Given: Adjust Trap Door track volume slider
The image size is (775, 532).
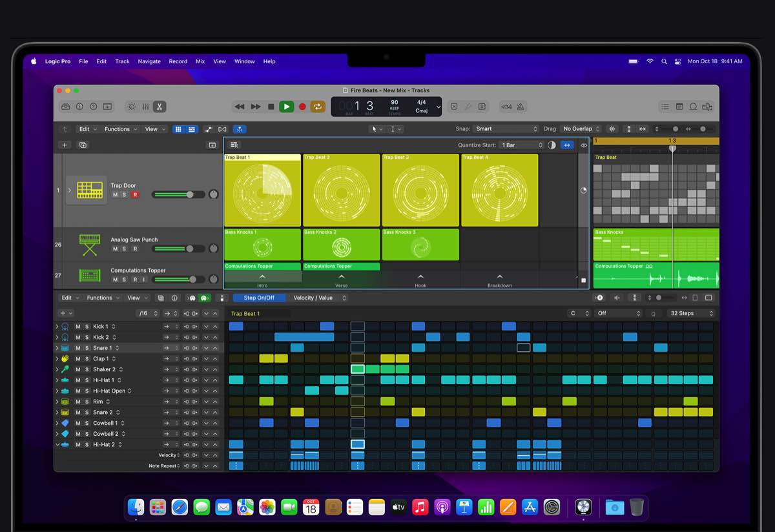Looking at the screenshot, I should [178, 194].
